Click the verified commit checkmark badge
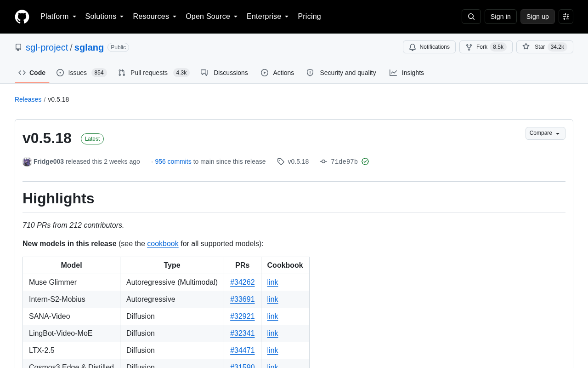 (365, 161)
